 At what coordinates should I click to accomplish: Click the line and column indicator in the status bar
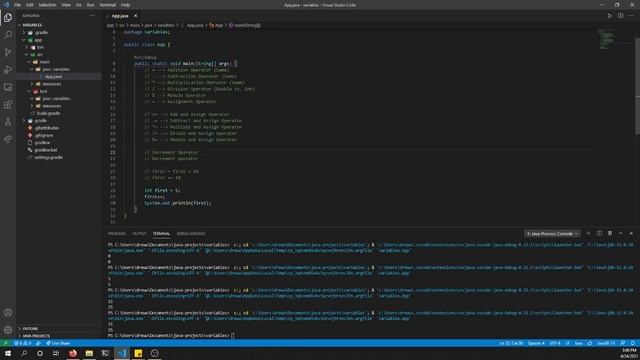pos(511,343)
